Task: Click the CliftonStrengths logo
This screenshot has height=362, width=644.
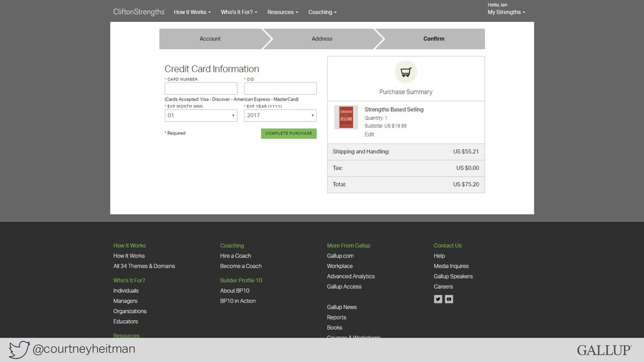Action: [x=139, y=12]
